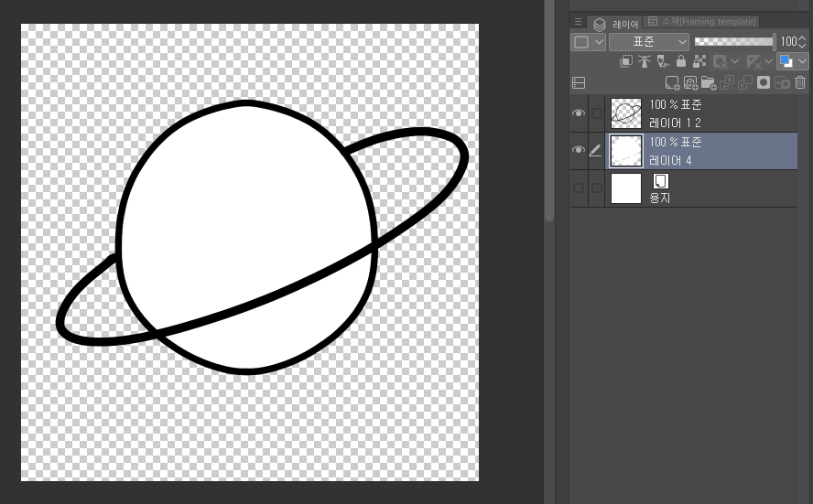813x504 pixels.
Task: Click Apply Mask to Layer icon
Action: click(x=782, y=83)
